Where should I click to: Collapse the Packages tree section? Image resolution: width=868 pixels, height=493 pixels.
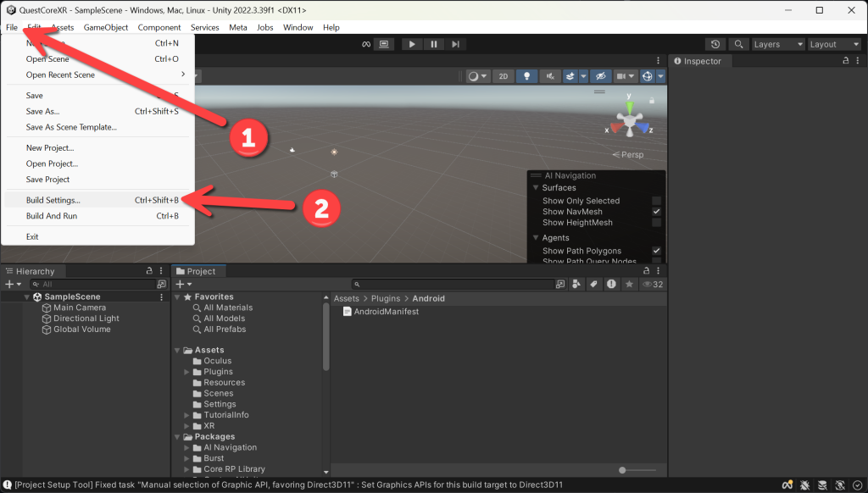coord(177,436)
